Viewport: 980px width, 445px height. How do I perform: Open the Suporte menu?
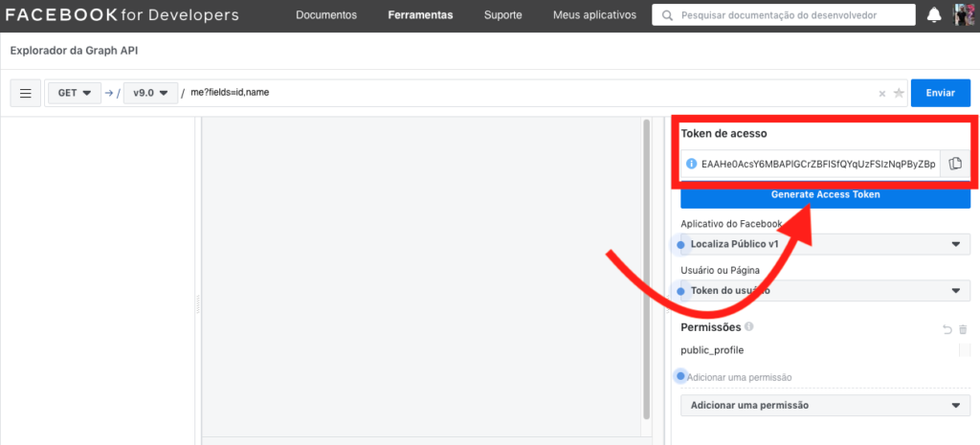point(503,15)
